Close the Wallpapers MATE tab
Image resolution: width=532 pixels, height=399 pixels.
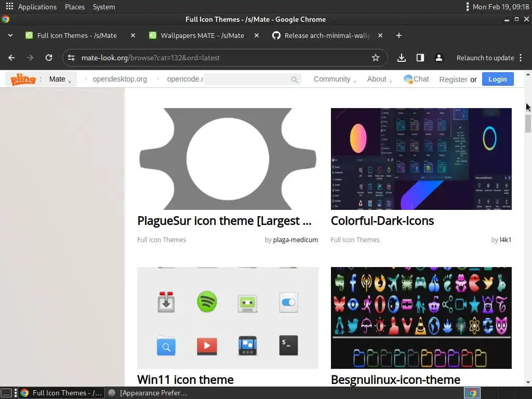[x=257, y=35]
